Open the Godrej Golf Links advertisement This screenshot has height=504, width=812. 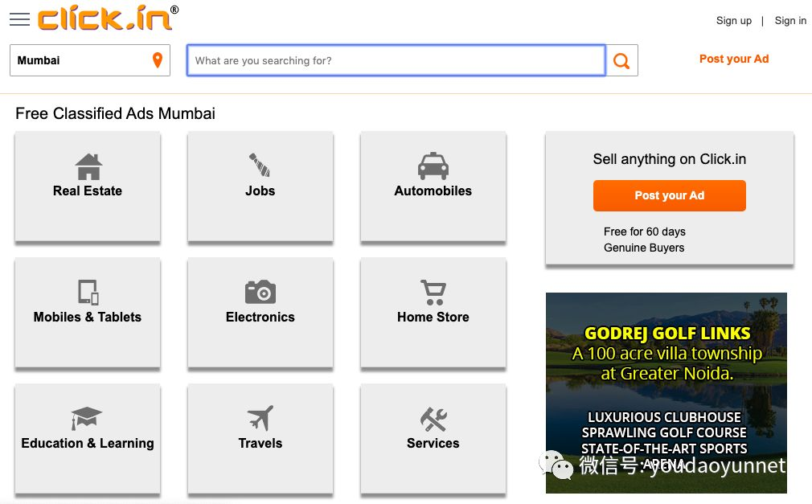click(666, 392)
